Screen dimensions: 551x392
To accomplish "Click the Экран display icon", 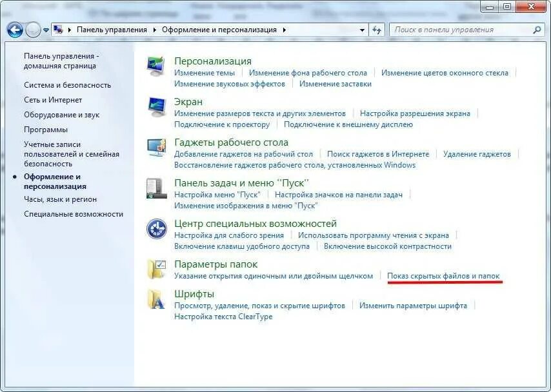I will tap(156, 107).
